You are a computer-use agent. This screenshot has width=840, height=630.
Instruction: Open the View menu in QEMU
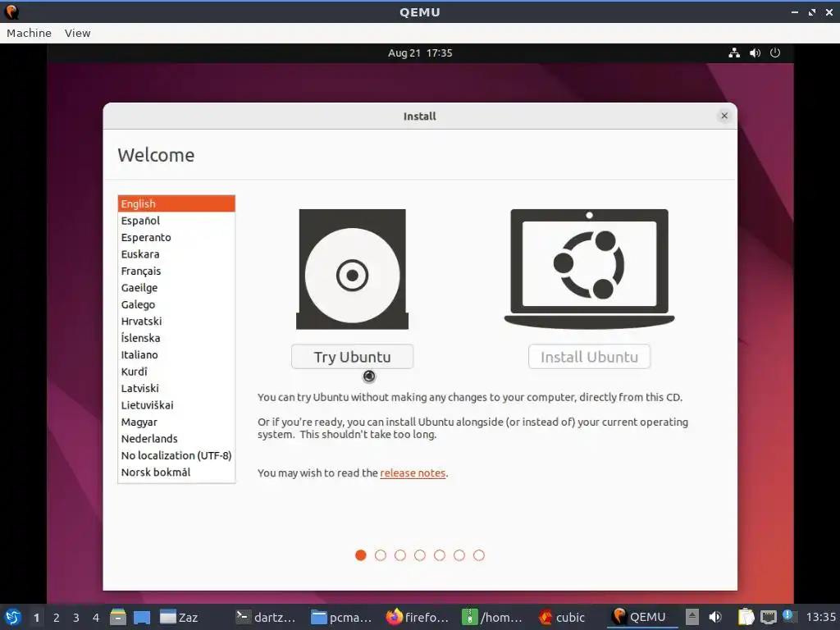tap(77, 33)
